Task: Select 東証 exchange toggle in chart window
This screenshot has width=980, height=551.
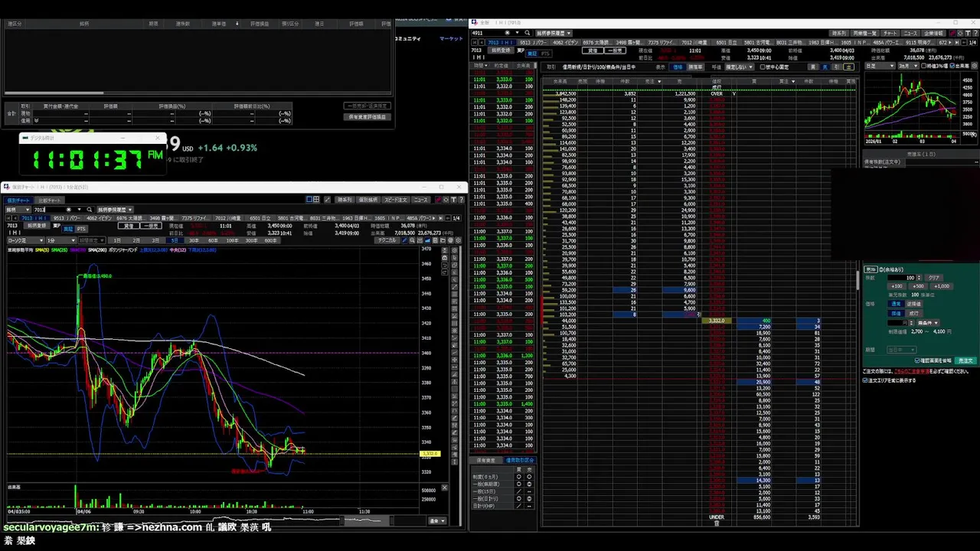Action: tap(67, 229)
